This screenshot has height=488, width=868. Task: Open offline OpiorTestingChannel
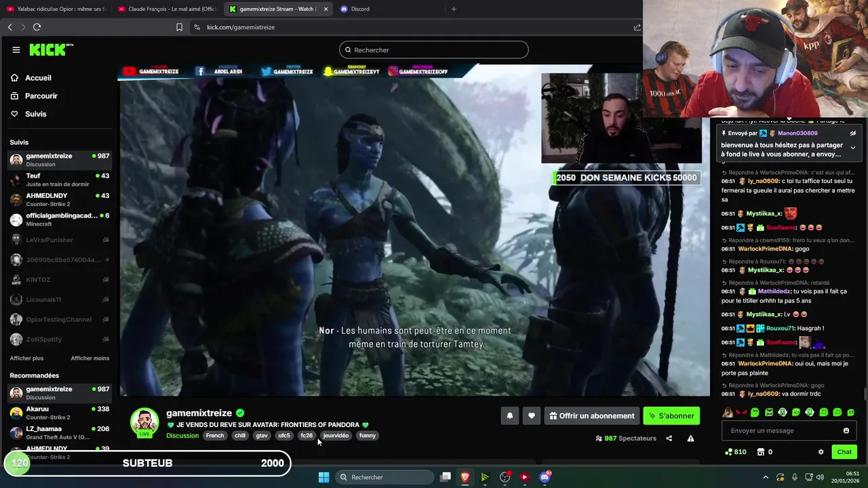[x=59, y=319]
